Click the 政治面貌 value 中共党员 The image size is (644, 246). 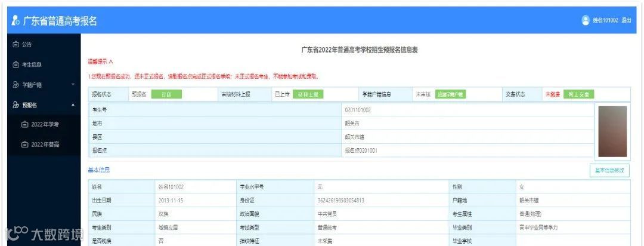327,214
